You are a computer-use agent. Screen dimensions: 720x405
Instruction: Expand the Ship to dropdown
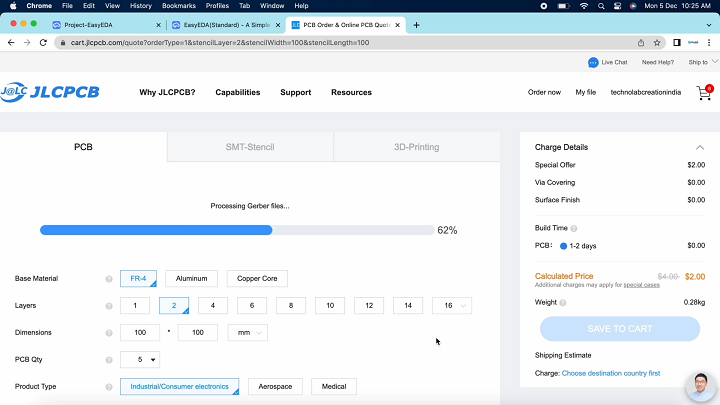pos(703,62)
